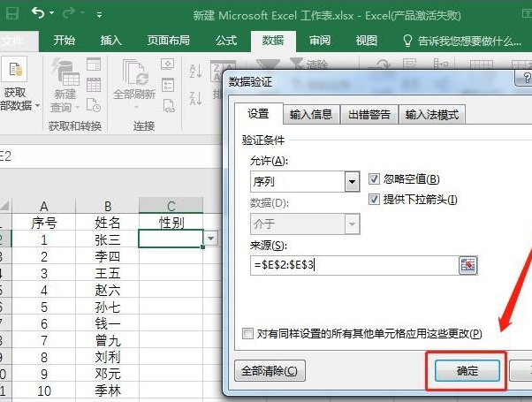The width and height of the screenshot is (532, 402).
Task: Click the Filter funnel icon
Action: point(268,64)
